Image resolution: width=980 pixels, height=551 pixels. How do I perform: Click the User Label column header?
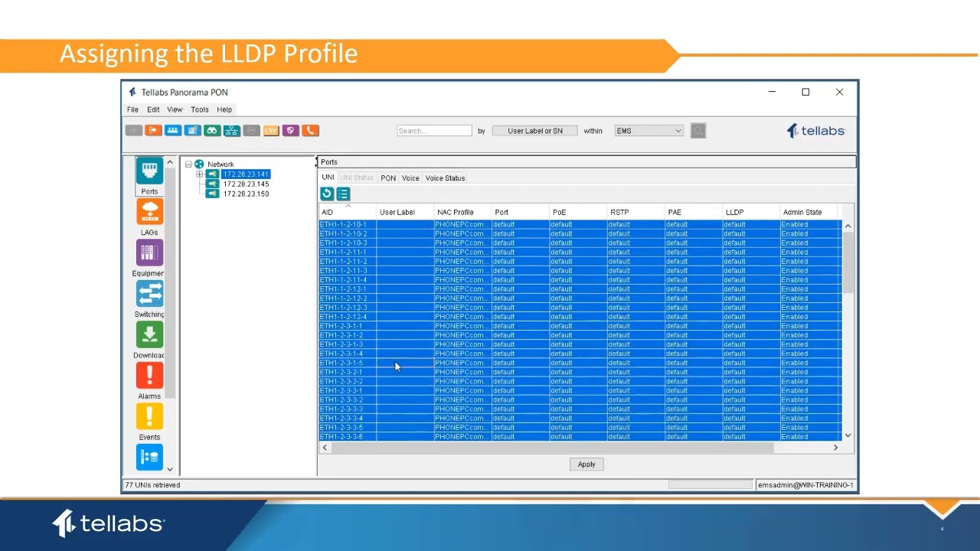point(405,212)
